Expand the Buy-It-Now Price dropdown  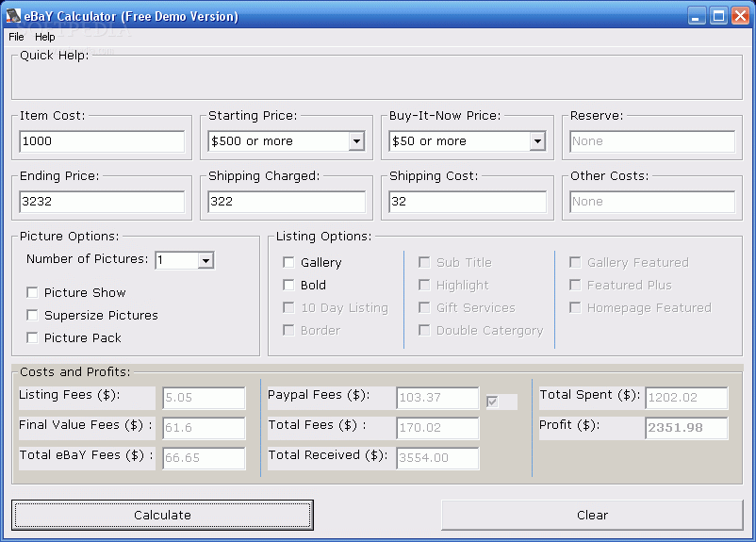[x=537, y=141]
